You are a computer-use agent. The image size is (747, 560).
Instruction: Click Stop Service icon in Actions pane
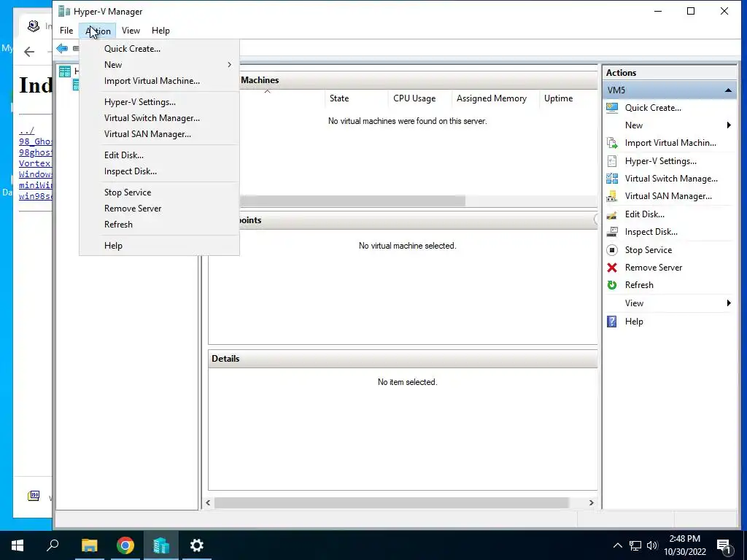click(612, 250)
